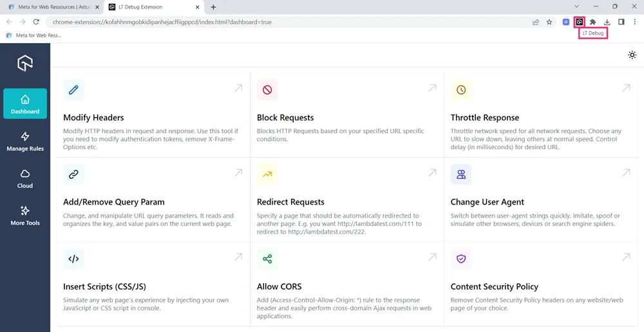The width and height of the screenshot is (644, 332).
Task: Open a new browser tab
Action: 213,7
